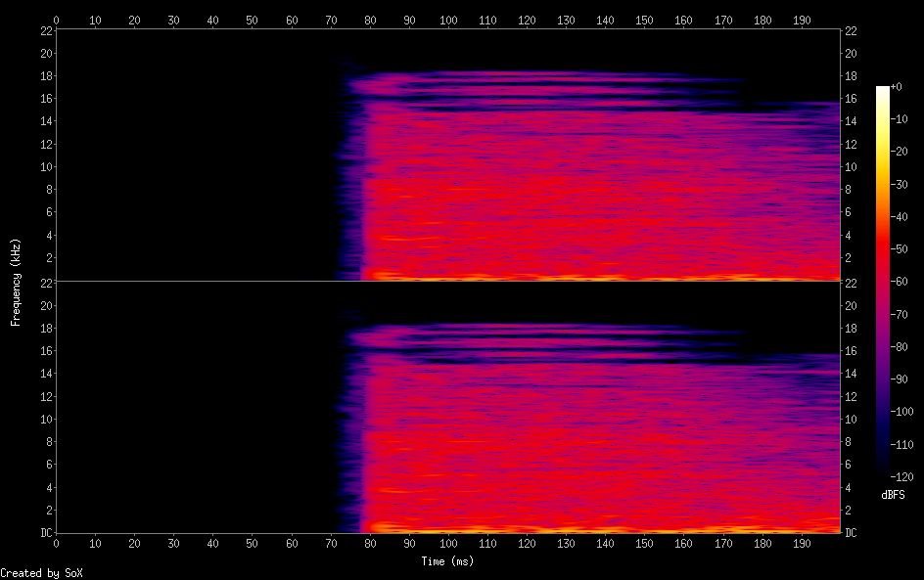The image size is (924, 580).
Task: Click the 'Frequency (kHz)' vertical axis title
Action: point(16,282)
